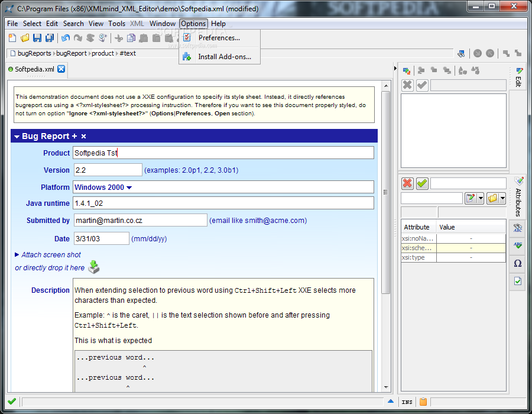Collapse the Bug Report section triangle
This screenshot has width=532, height=414.
pyautogui.click(x=17, y=137)
